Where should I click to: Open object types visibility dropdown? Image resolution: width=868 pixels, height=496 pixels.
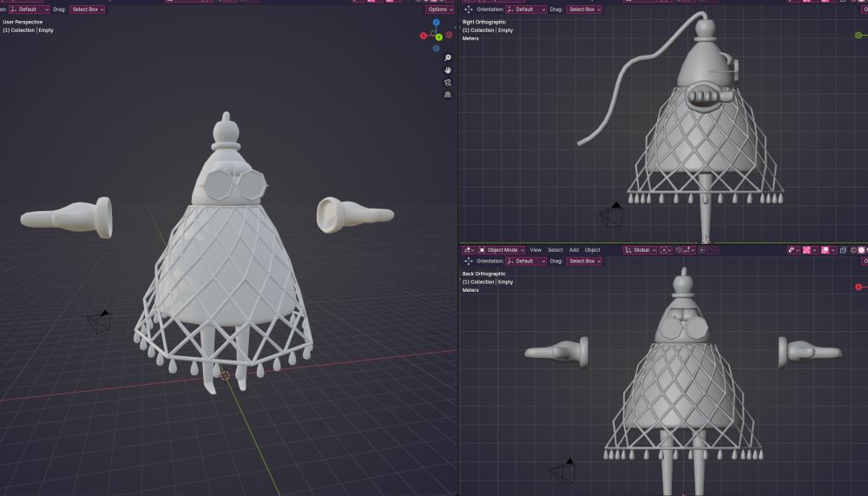793,250
